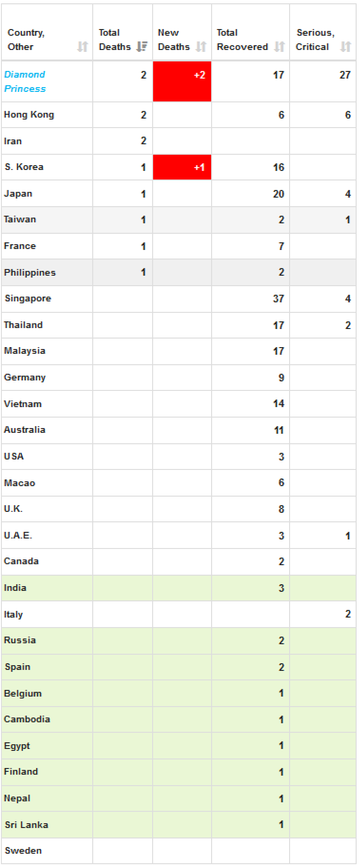Click the Japan total recovered value 20
359x868 pixels.
(x=279, y=194)
